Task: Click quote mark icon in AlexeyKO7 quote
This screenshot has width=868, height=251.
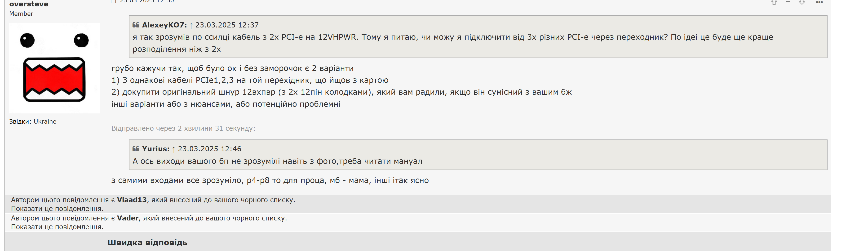Action: coord(136,25)
